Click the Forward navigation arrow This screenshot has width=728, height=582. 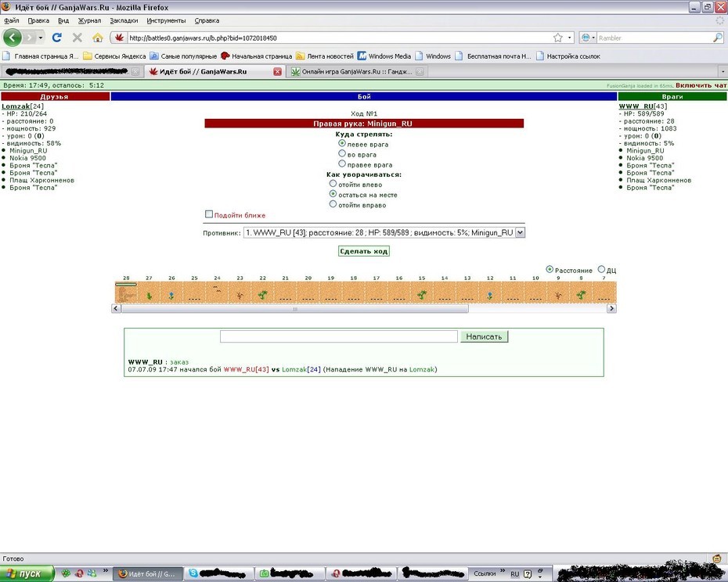(29, 38)
